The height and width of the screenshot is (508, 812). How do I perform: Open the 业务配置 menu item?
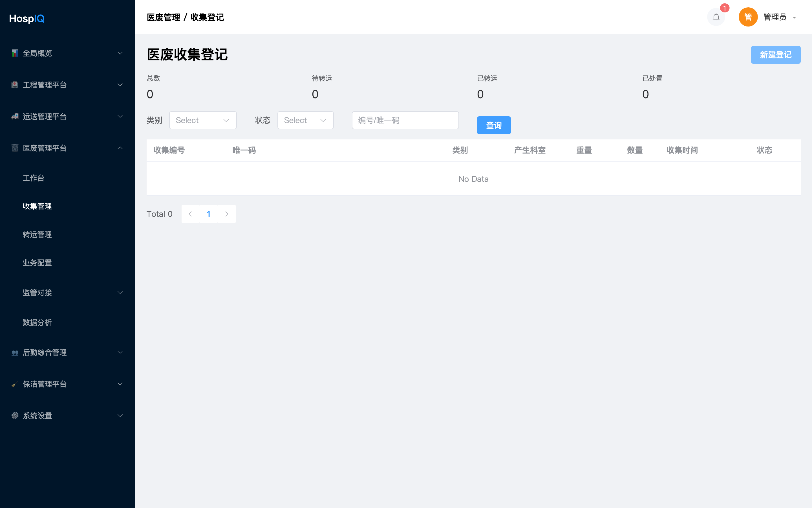pos(37,263)
